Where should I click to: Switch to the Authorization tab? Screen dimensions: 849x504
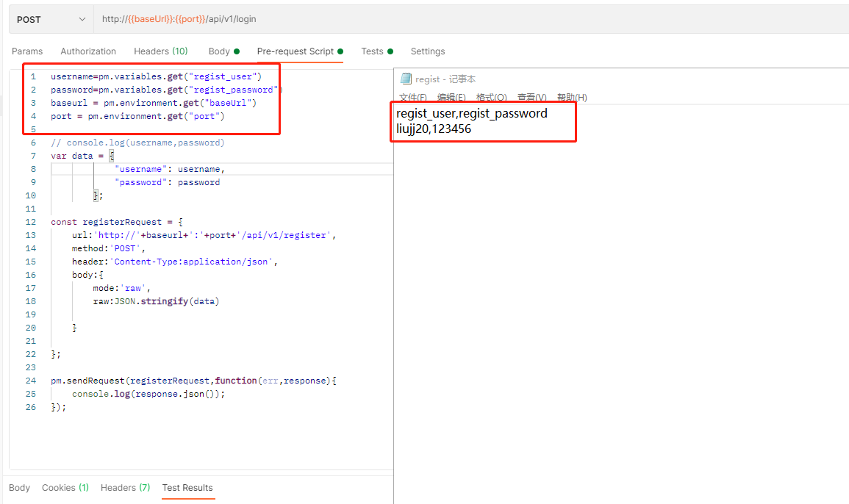[88, 51]
